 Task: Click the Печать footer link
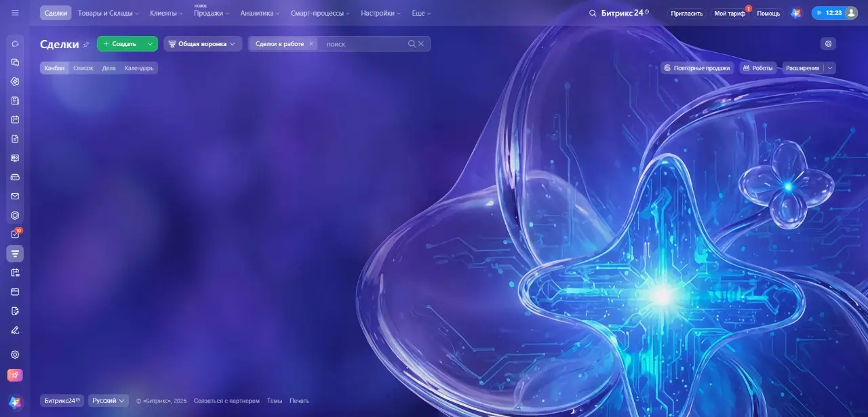299,401
